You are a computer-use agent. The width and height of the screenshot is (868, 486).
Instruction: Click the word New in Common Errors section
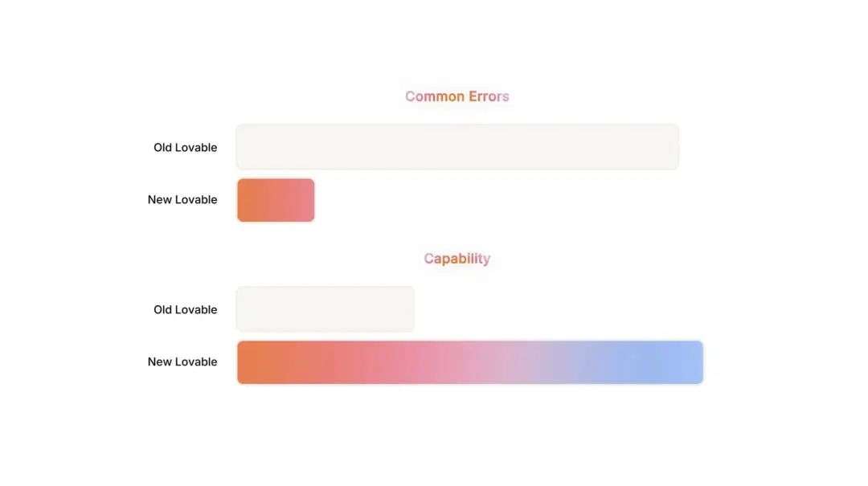coord(159,200)
